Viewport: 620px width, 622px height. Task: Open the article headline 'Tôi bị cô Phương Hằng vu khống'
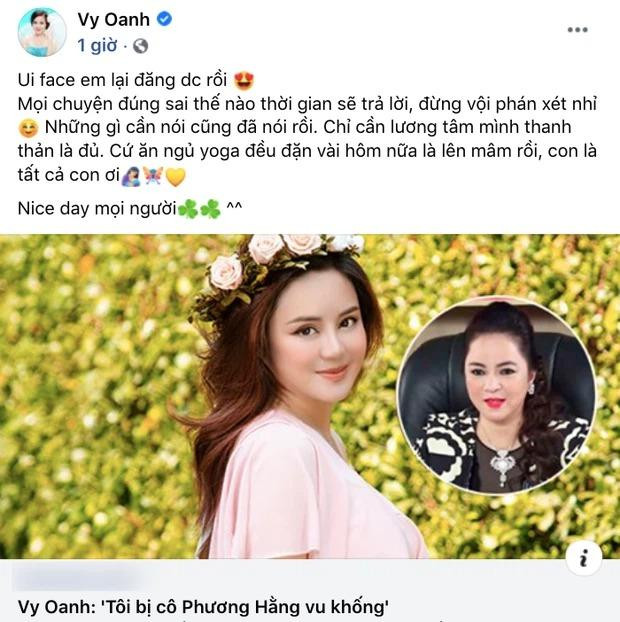click(x=203, y=607)
